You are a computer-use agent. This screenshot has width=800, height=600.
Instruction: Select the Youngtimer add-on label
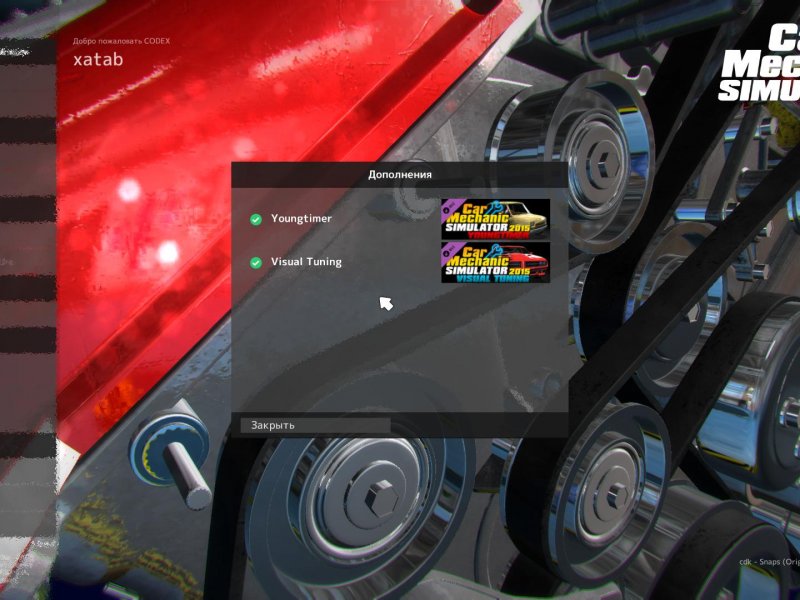pyautogui.click(x=301, y=218)
